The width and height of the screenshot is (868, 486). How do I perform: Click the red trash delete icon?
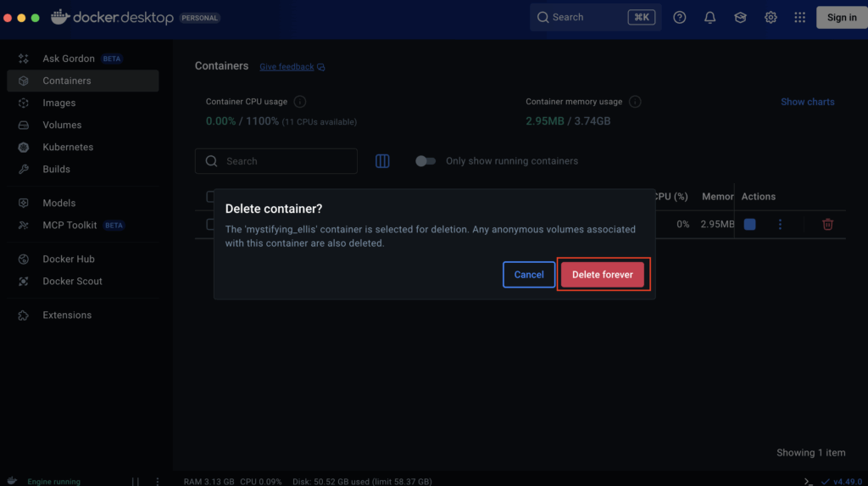click(x=827, y=224)
